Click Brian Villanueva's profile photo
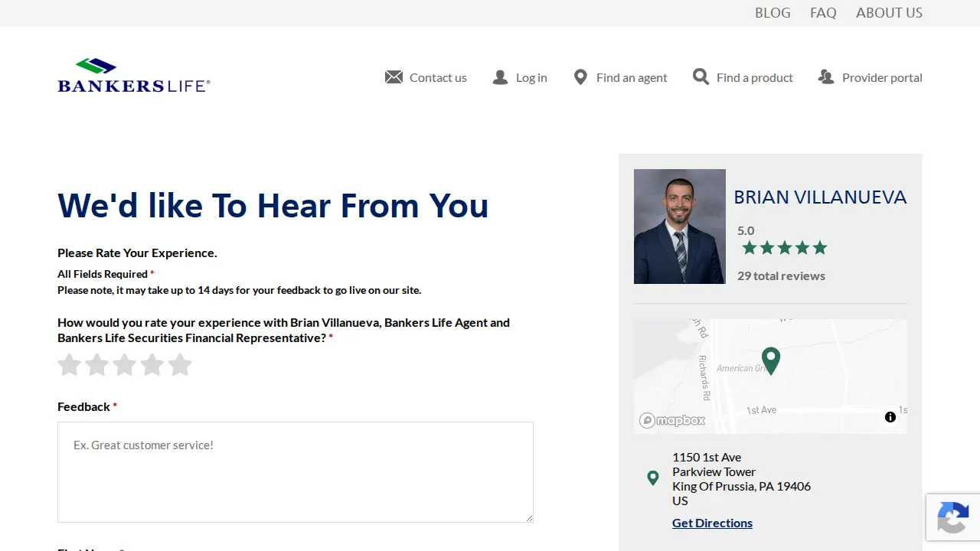 (x=680, y=227)
